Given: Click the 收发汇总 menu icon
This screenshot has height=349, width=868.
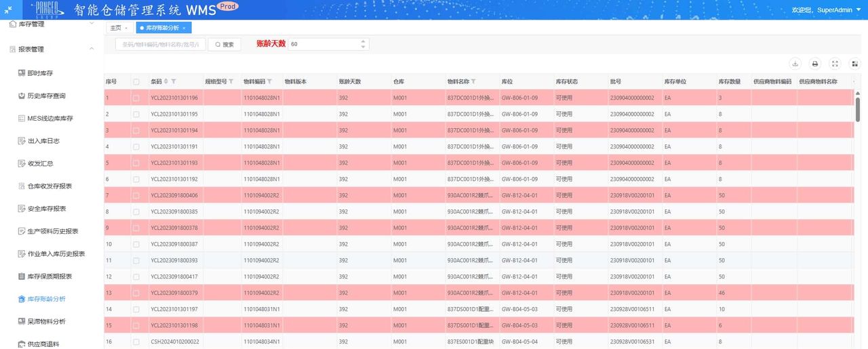Looking at the screenshot, I should pyautogui.click(x=22, y=163).
